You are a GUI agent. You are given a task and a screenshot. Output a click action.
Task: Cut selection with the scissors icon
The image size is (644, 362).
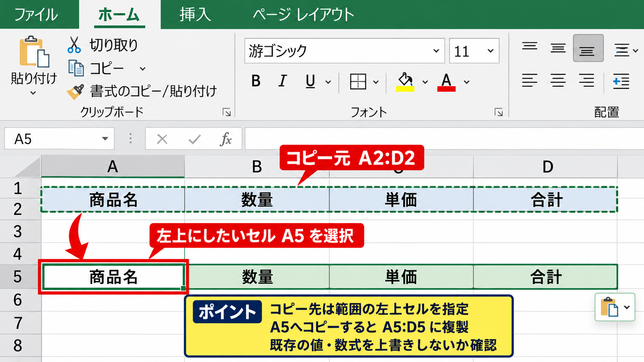[74, 45]
